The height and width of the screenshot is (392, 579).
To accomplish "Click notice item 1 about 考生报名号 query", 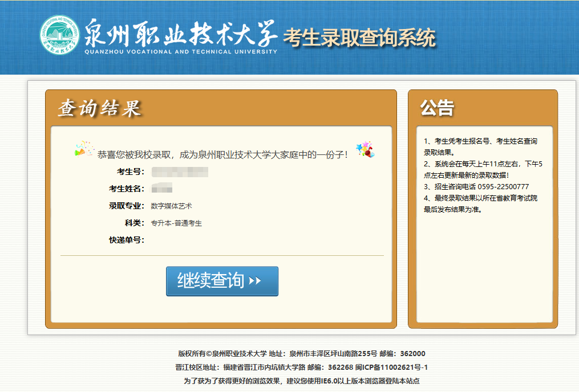I will coord(480,146).
